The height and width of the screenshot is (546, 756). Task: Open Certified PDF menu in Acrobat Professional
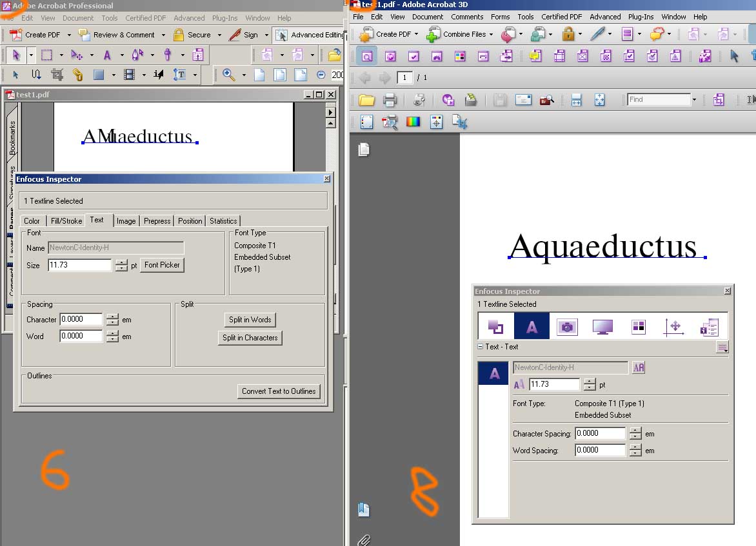(146, 18)
